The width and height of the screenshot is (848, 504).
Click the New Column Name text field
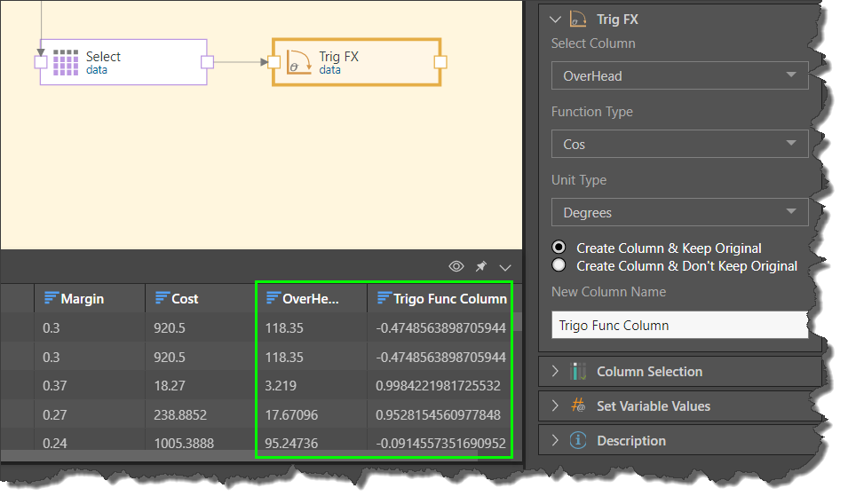679,326
